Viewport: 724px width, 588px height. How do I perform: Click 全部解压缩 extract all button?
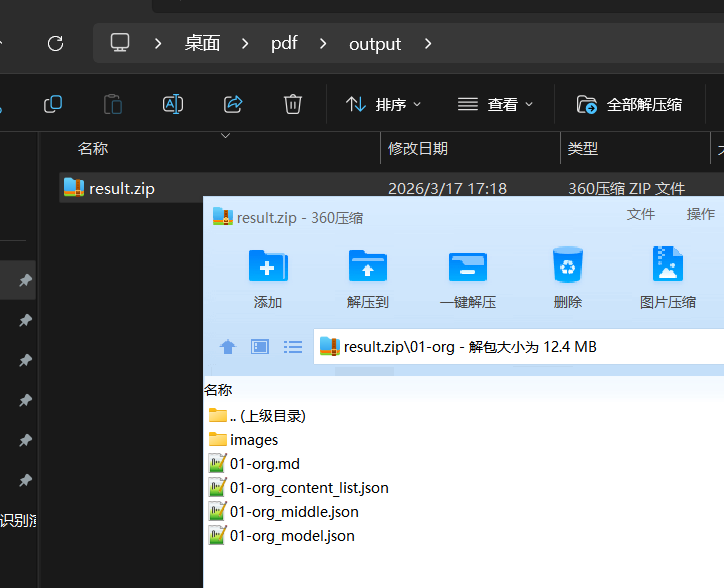pos(629,105)
